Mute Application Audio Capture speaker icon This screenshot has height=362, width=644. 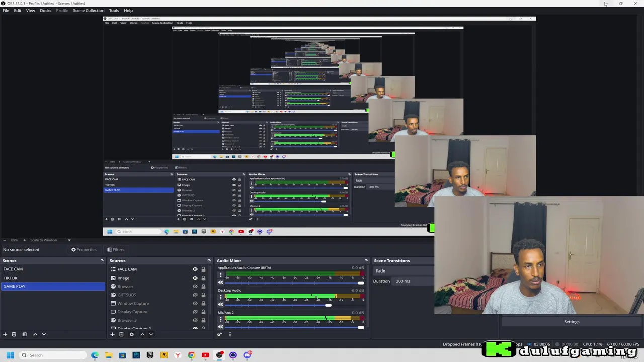tap(220, 283)
